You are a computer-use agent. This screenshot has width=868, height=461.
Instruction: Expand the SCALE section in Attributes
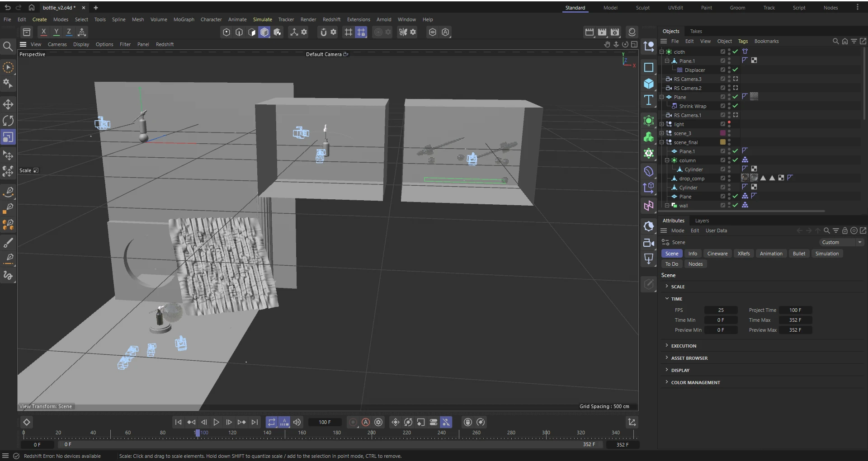(x=677, y=287)
